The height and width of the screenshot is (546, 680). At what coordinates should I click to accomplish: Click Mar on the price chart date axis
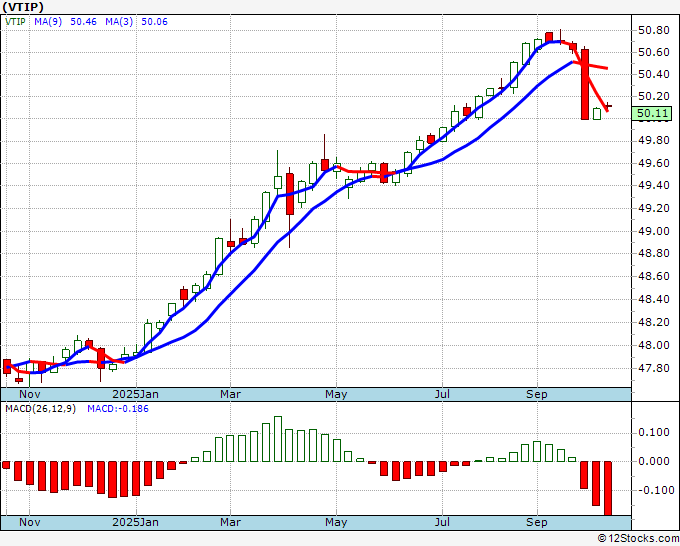click(230, 394)
